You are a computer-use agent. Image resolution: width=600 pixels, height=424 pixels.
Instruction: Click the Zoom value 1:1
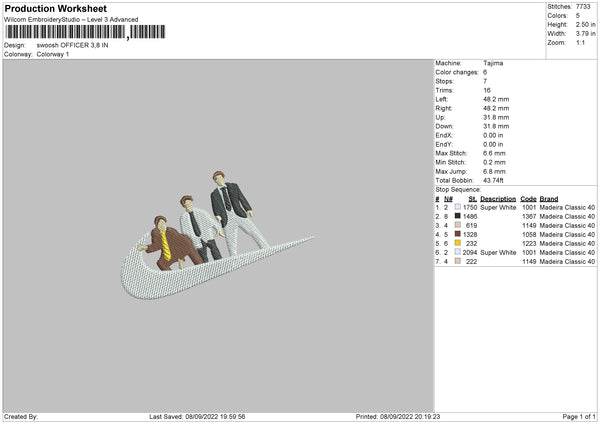click(580, 42)
